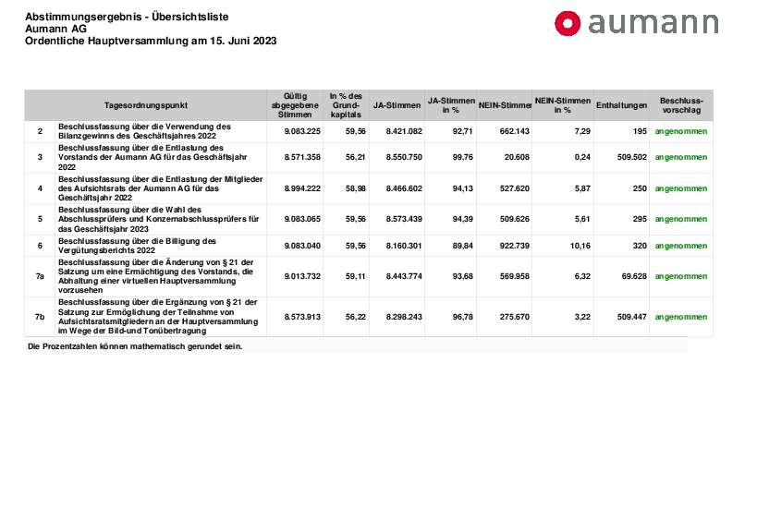Click the valid votes value '8.571.358'
This screenshot has width=757, height=532.
(x=302, y=157)
